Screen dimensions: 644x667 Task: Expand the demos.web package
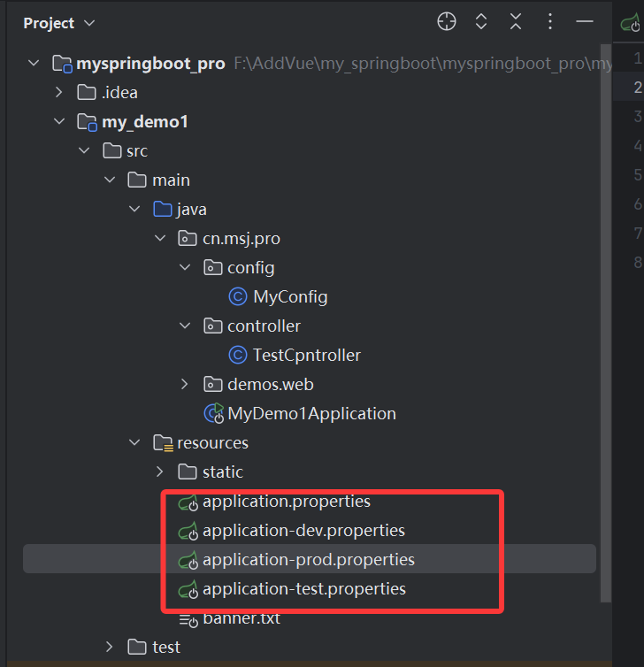(x=185, y=384)
